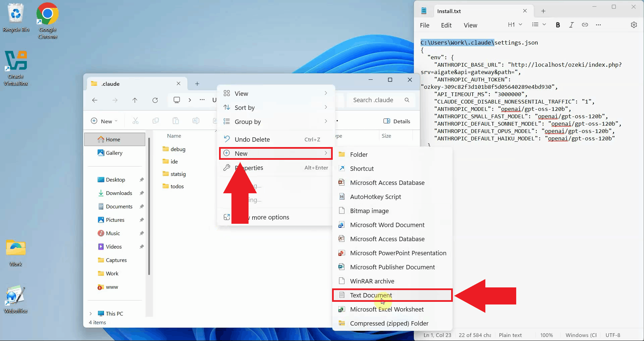Open the Edit menu in Notepad

click(446, 25)
